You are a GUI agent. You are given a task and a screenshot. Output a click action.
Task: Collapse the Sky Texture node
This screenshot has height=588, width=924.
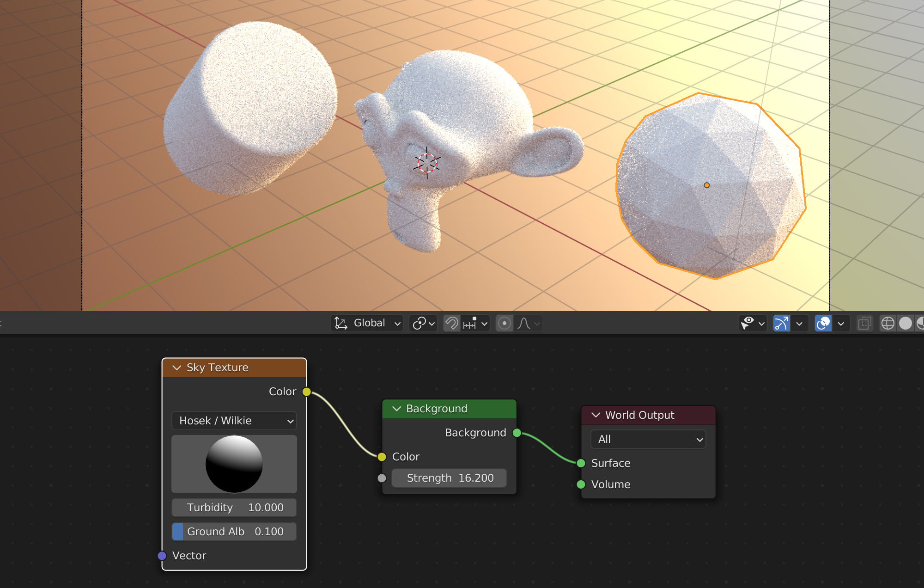176,367
